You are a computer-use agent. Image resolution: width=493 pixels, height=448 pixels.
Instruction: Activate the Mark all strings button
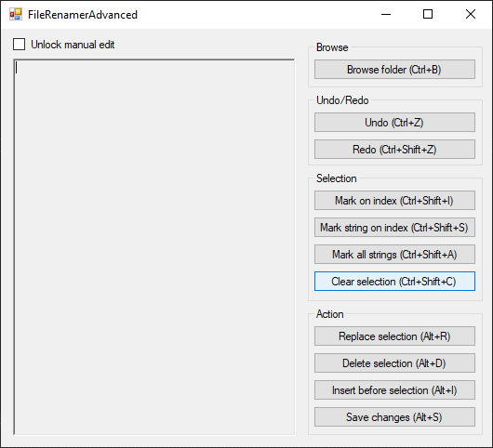[x=394, y=254]
